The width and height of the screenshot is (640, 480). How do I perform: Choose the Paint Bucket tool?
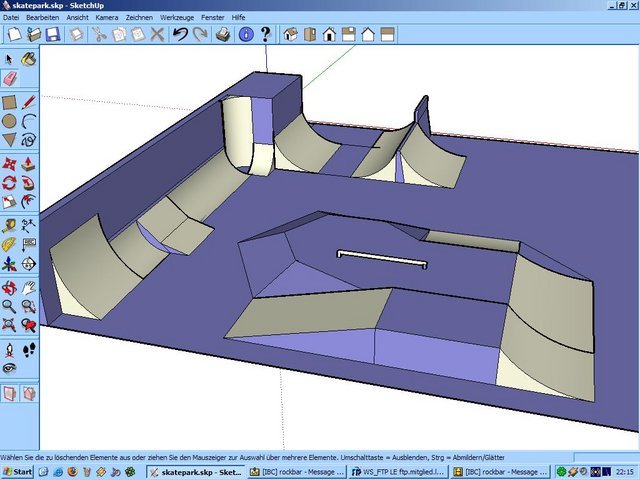[29, 60]
